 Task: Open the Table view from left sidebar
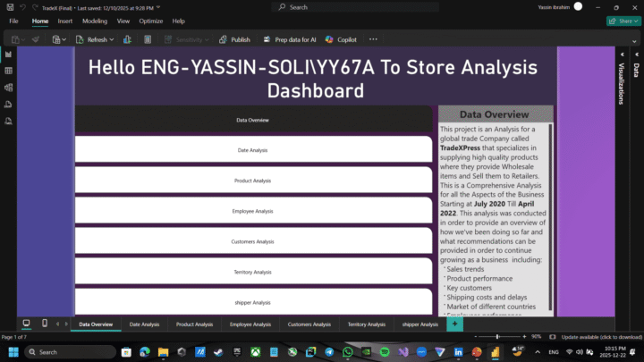click(8, 71)
